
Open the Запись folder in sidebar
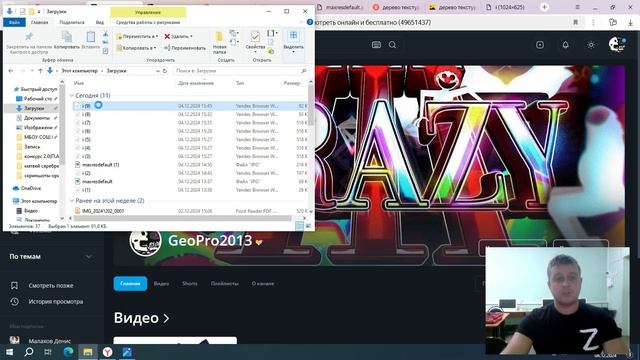pyautogui.click(x=28, y=147)
